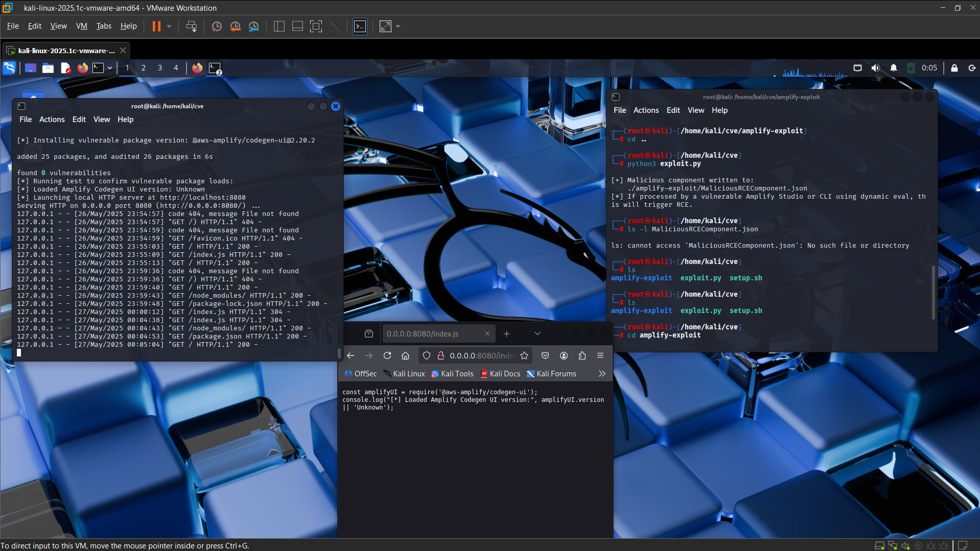Pause the virtual machine
980x551 pixels.
(156, 26)
